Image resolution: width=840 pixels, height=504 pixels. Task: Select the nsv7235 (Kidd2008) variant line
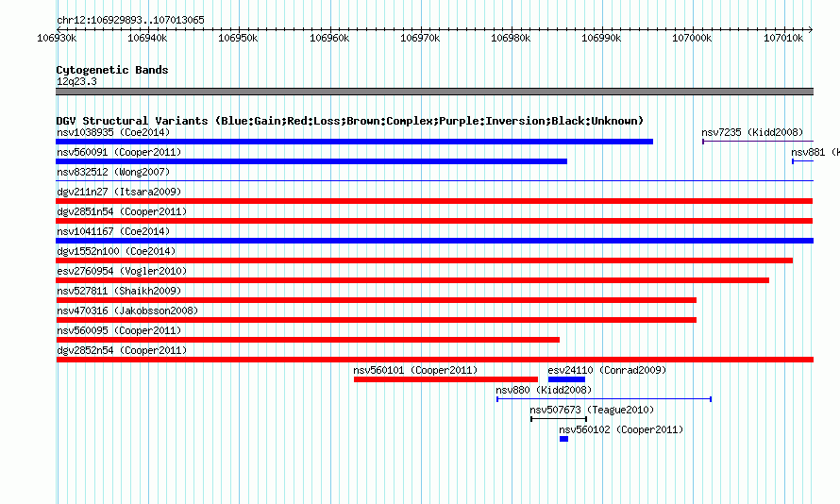pyautogui.click(x=758, y=142)
